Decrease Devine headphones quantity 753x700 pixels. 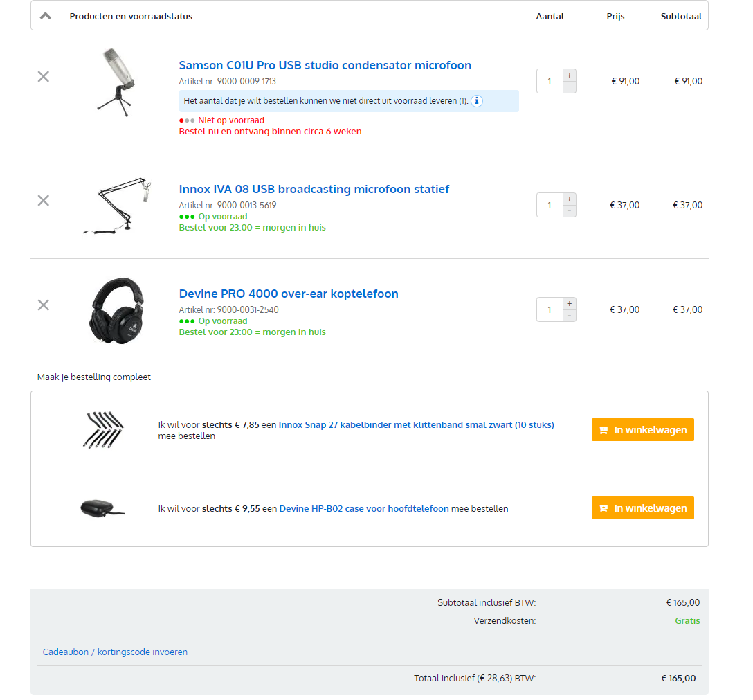click(x=569, y=316)
